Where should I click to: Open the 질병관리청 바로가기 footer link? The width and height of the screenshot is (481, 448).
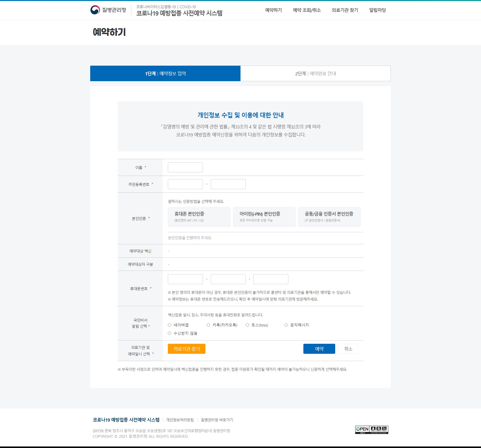coord(217,420)
